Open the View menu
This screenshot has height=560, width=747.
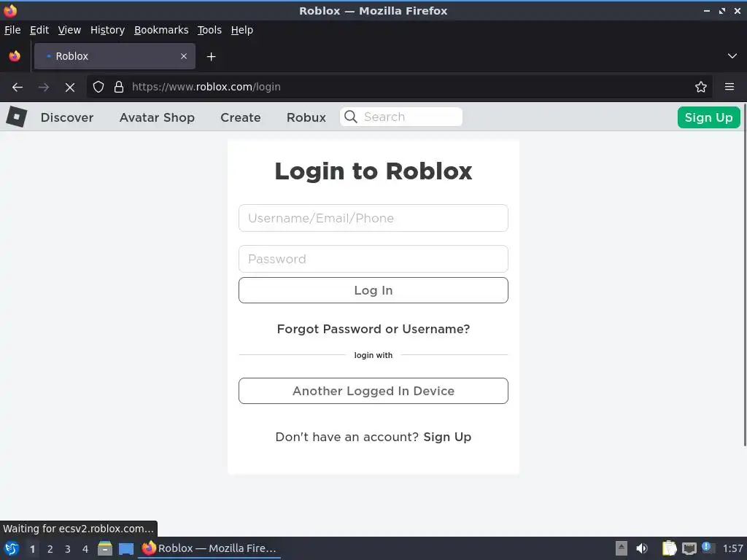[69, 30]
